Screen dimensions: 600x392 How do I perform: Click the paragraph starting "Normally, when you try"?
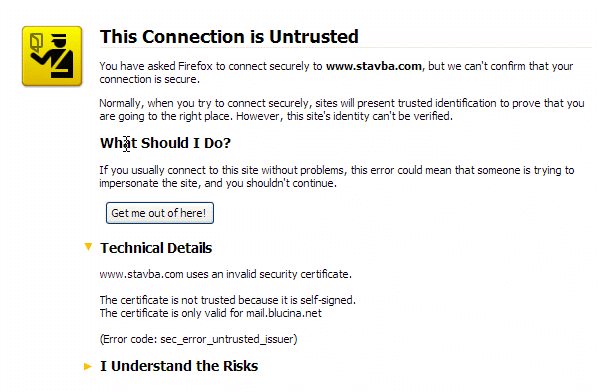(x=342, y=109)
